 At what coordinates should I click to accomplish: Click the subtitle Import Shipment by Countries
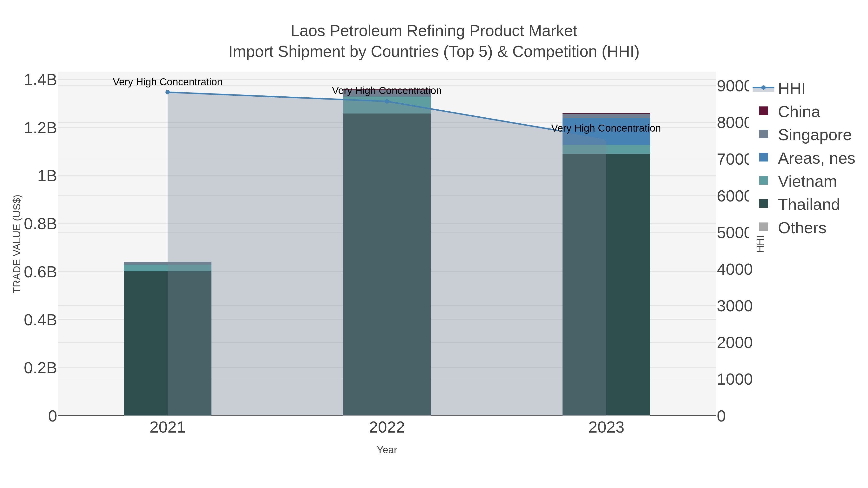[x=434, y=52]
